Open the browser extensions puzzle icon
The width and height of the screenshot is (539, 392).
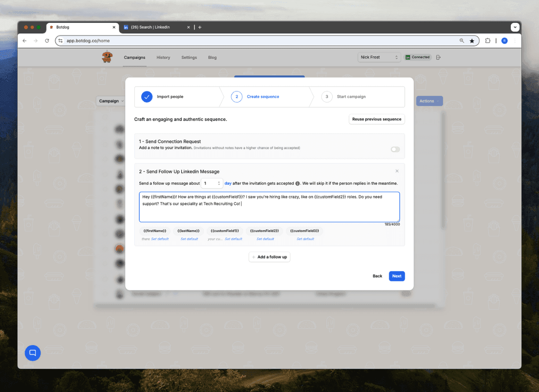coord(488,40)
